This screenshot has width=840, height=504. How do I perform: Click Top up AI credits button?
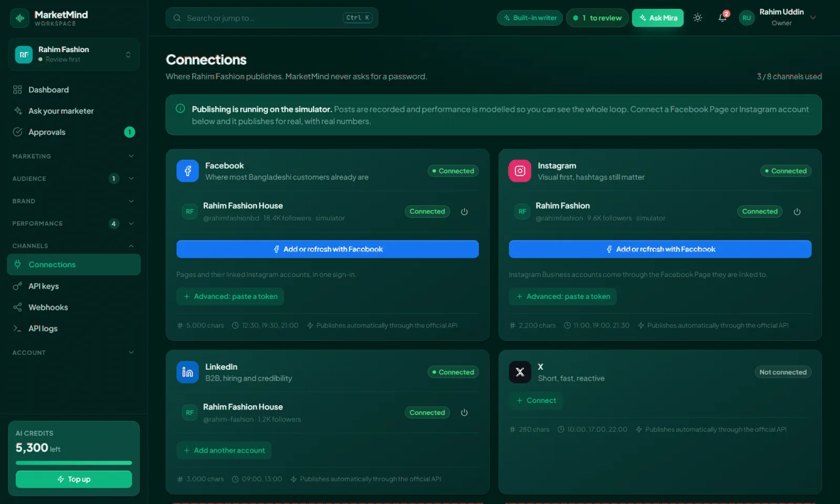click(73, 479)
